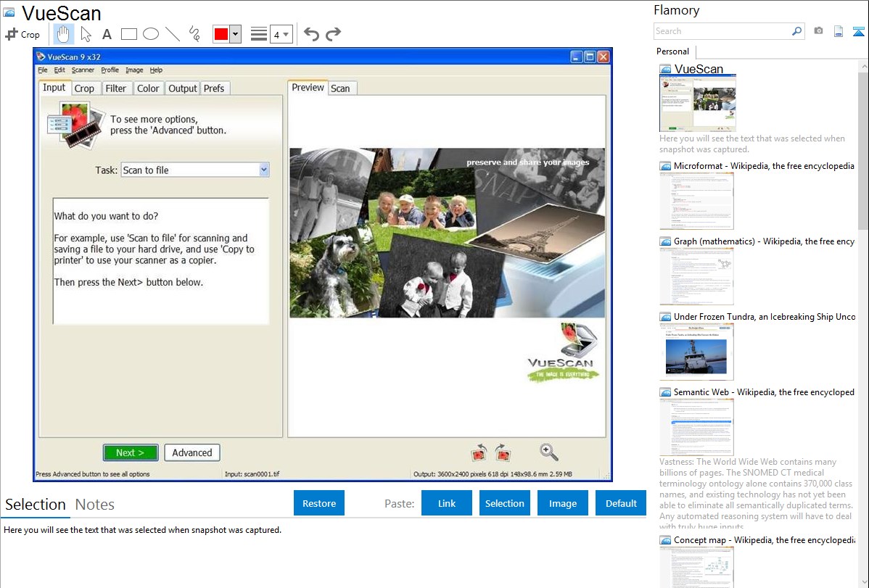Click the Default paste button

(x=621, y=503)
